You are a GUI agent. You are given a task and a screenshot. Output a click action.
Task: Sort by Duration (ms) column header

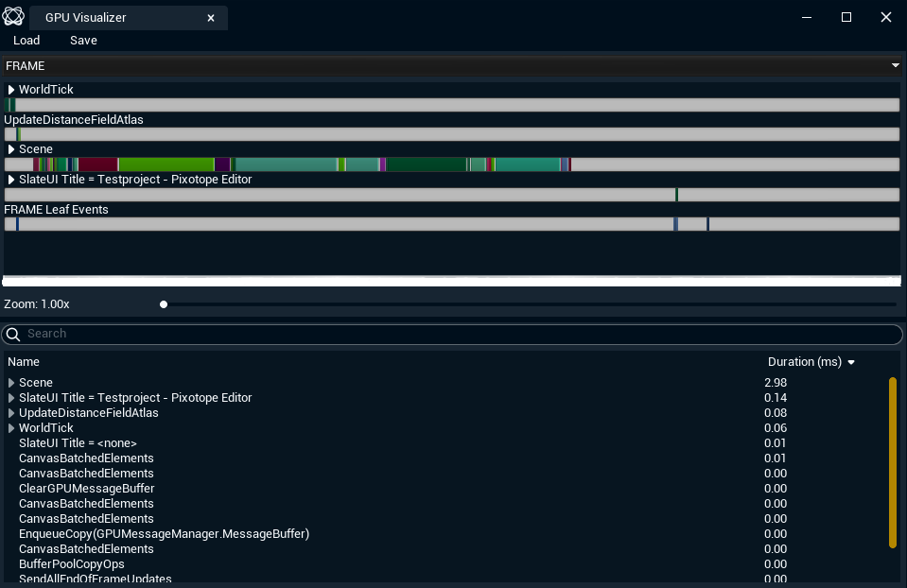pos(804,362)
